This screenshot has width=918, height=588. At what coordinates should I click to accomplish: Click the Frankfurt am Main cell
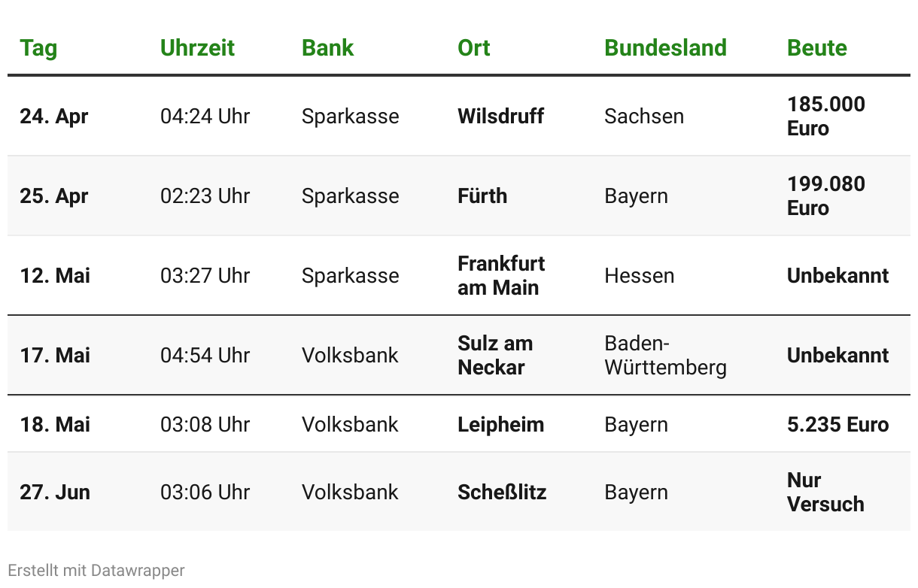(501, 276)
